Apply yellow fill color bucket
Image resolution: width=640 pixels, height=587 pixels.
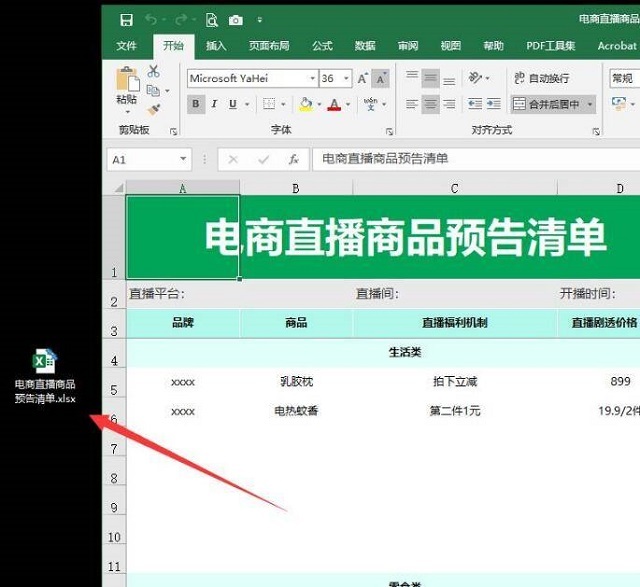[x=306, y=104]
